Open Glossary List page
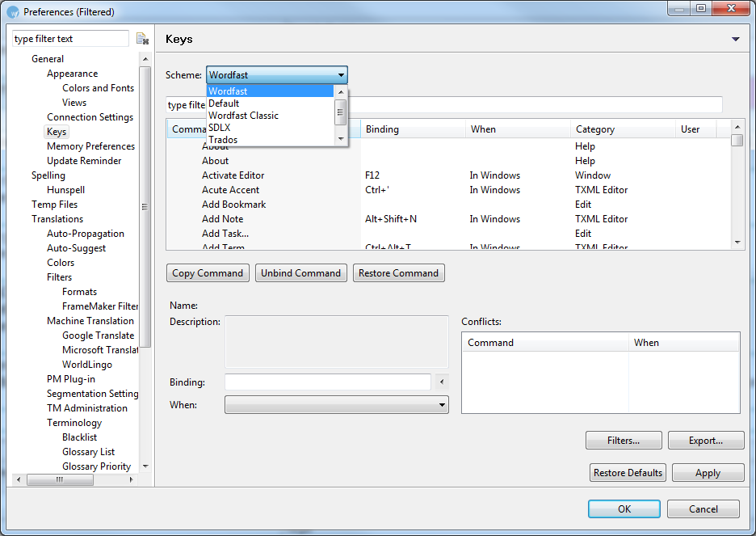756x536 pixels. [88, 452]
